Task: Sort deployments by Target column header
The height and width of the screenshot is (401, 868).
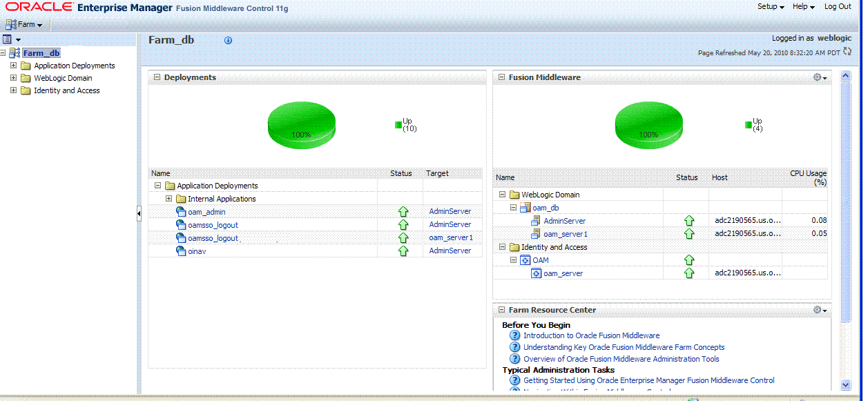Action: pyautogui.click(x=437, y=173)
